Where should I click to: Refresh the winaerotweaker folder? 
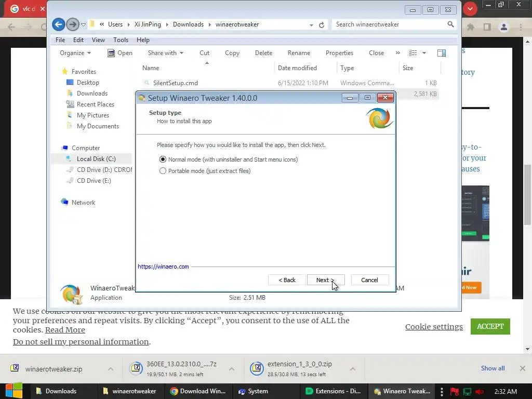[322, 25]
